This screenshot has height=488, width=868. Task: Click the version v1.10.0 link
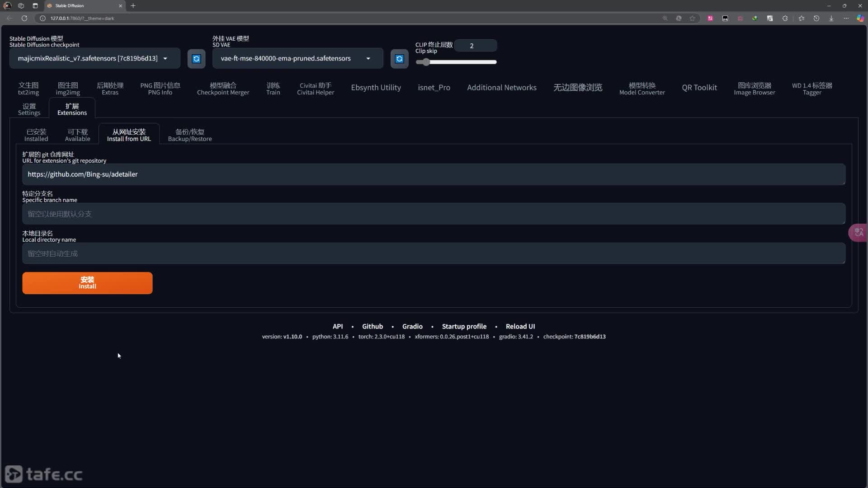[292, 337]
